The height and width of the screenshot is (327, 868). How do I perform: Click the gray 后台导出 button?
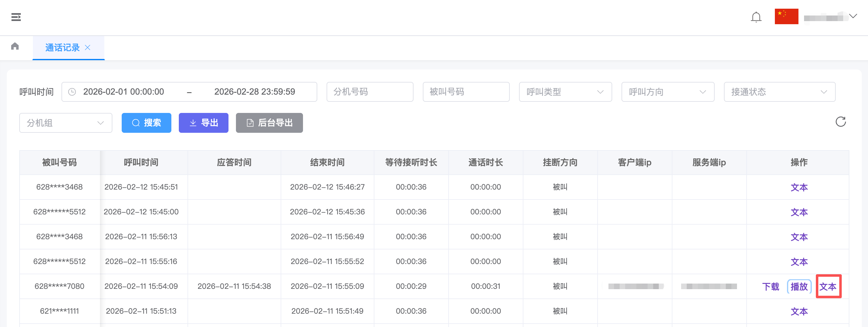(269, 123)
